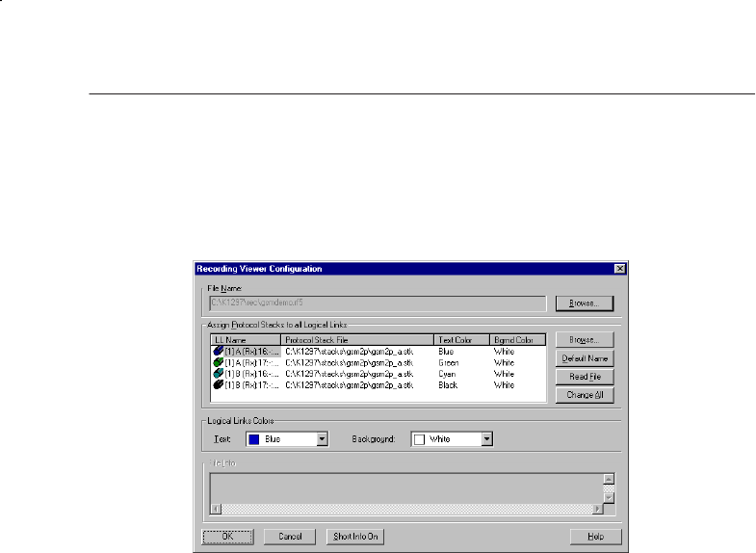
Task: Click the stack file path in the Black row
Action: pyautogui.click(x=349, y=384)
